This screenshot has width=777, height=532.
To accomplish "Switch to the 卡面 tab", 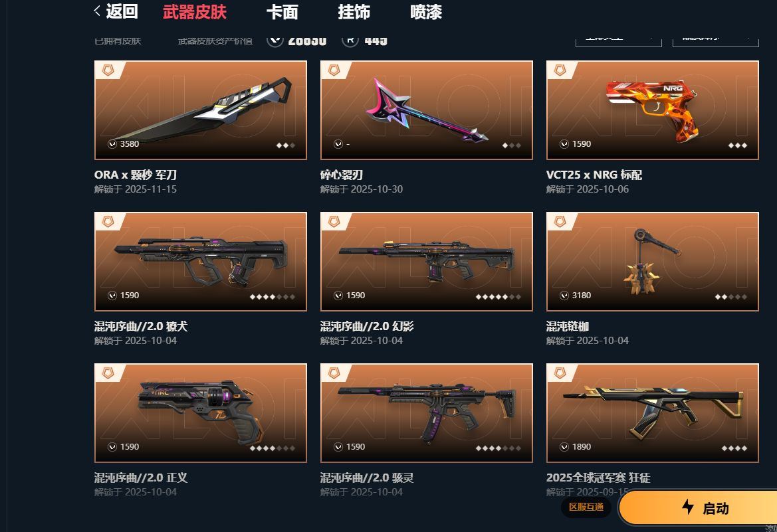I will tap(282, 12).
